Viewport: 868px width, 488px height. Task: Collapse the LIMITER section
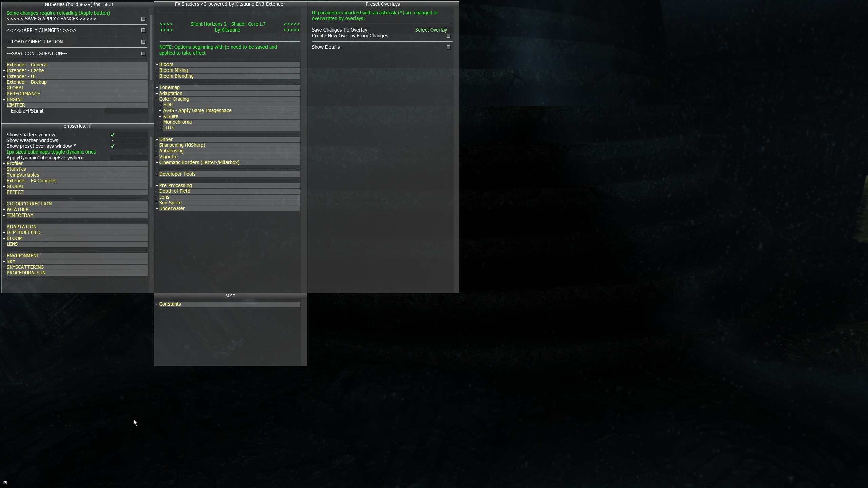pos(75,105)
